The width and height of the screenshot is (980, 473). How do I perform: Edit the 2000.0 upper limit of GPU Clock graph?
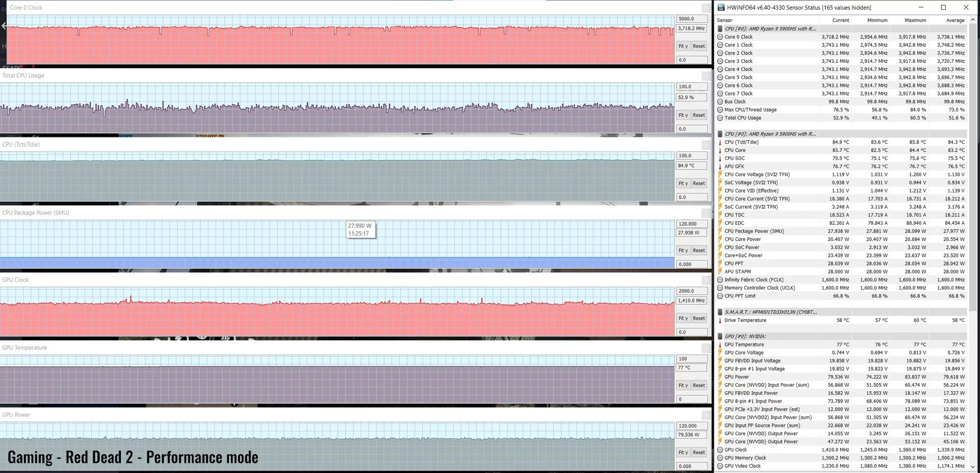point(692,291)
